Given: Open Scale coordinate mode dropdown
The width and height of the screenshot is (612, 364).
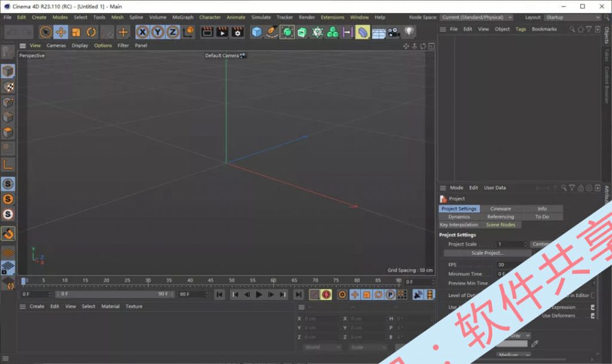Looking at the screenshot, I should click(368, 347).
